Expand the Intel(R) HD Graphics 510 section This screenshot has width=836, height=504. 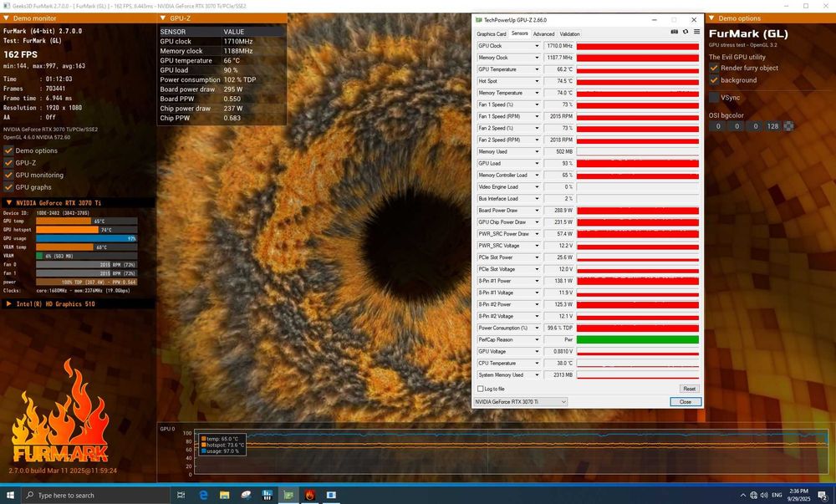pos(78,304)
